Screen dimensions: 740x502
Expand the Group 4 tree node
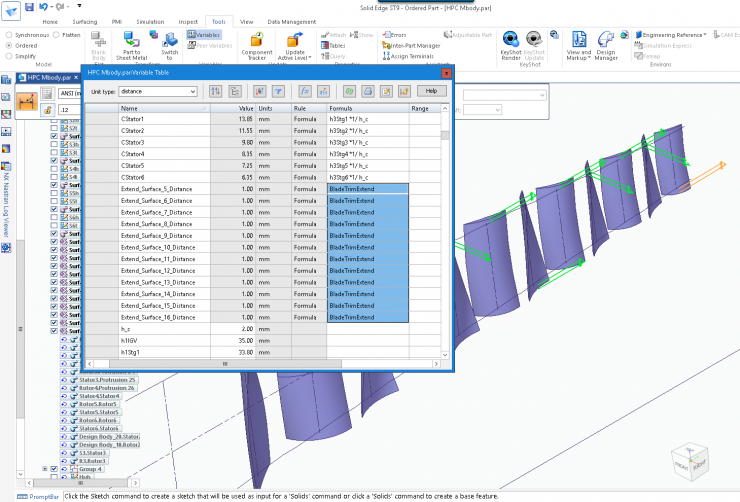point(45,469)
